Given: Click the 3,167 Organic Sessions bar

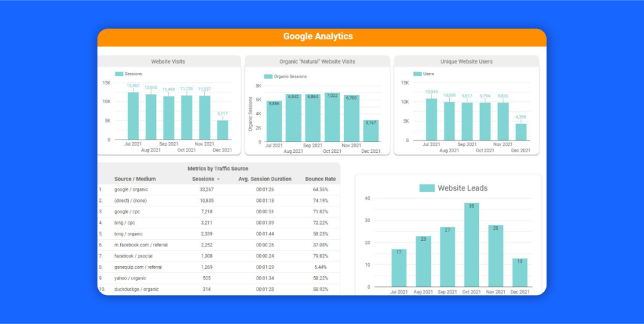Looking at the screenshot, I should pos(371,131).
